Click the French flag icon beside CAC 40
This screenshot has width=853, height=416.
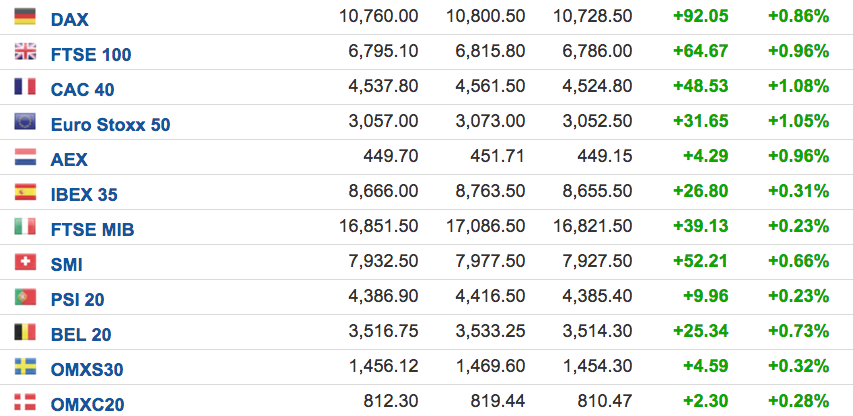point(25,86)
